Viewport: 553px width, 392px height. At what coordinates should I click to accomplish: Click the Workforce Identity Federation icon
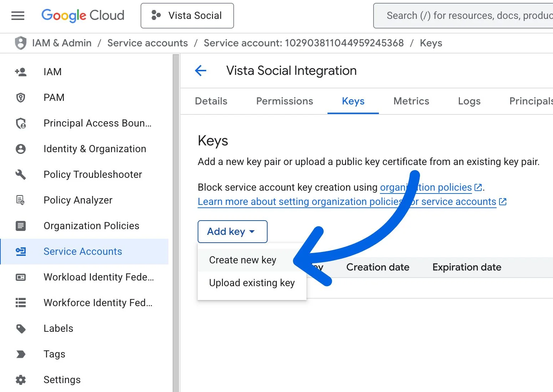click(x=21, y=303)
